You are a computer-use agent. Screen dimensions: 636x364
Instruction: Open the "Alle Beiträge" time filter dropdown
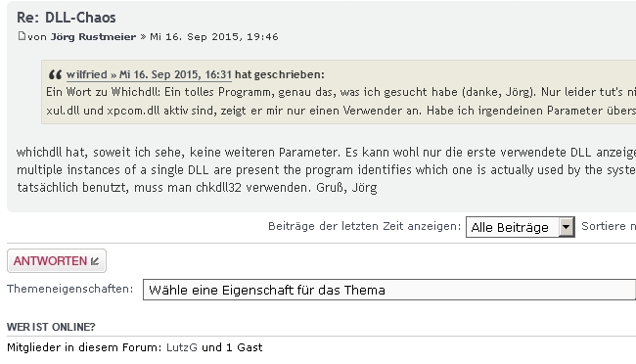[x=520, y=227]
